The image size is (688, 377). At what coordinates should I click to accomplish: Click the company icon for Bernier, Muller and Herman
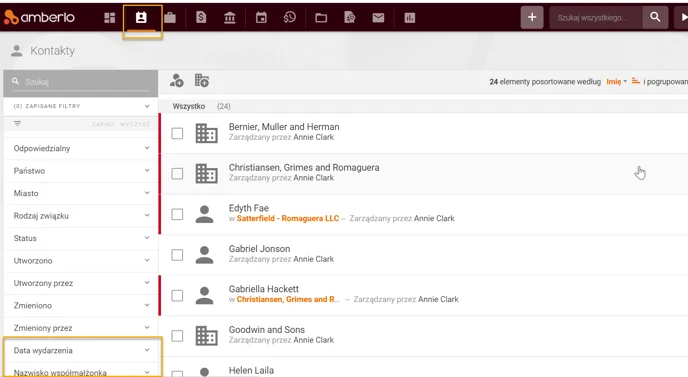(x=206, y=133)
